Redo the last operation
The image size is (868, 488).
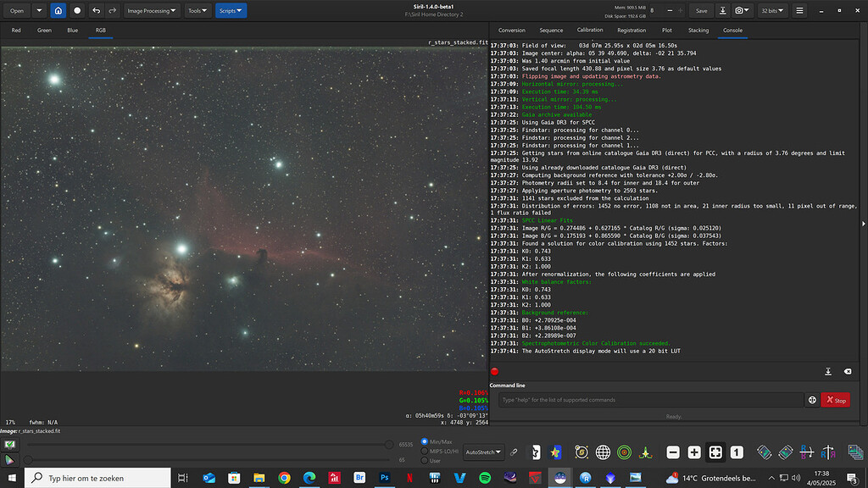(112, 10)
